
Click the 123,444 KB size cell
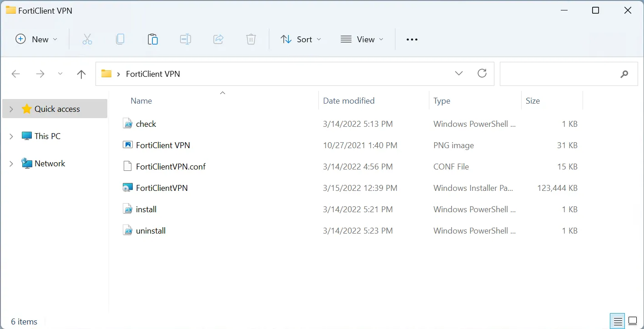(x=557, y=188)
